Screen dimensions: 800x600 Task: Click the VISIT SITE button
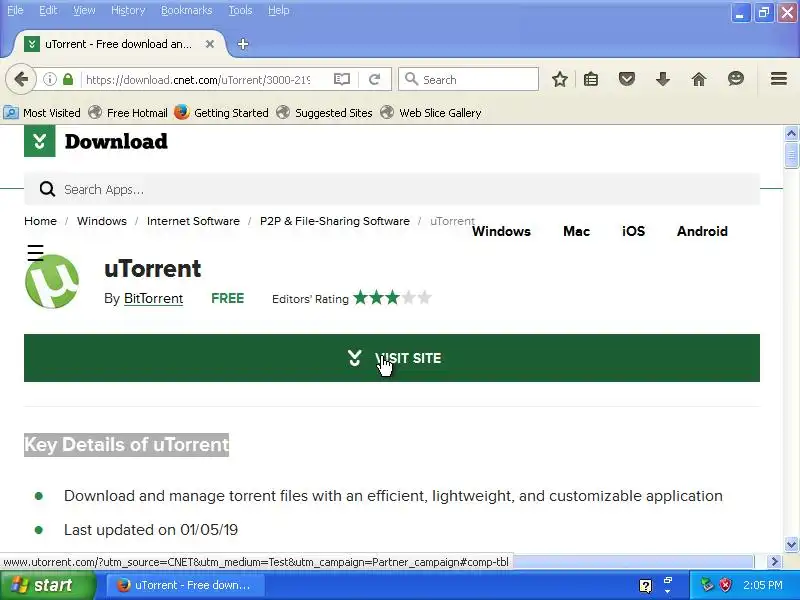(x=392, y=358)
